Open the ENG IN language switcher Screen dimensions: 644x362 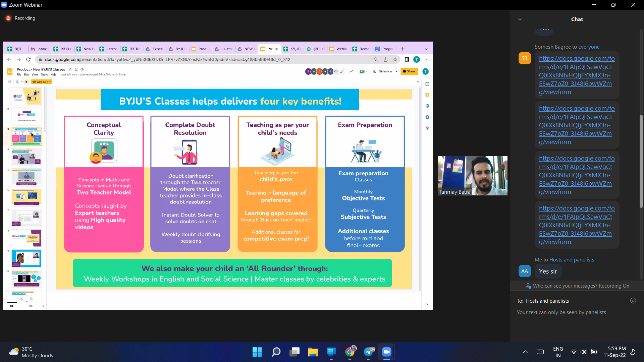pos(558,352)
